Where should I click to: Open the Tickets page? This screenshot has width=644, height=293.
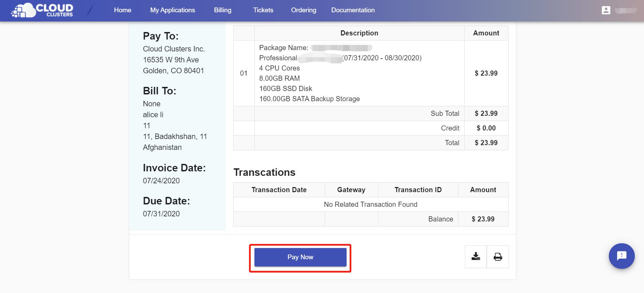click(x=263, y=10)
